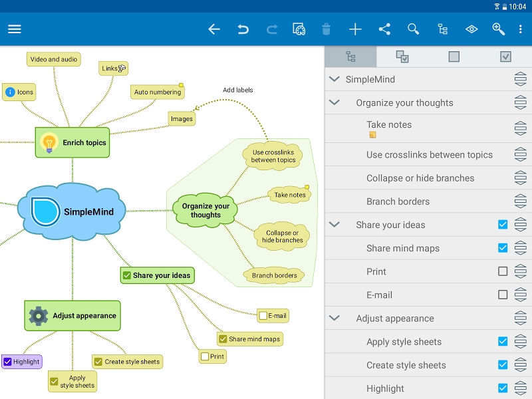Open the style palette editor
Viewport: 532px width, 399px height.
click(299, 29)
